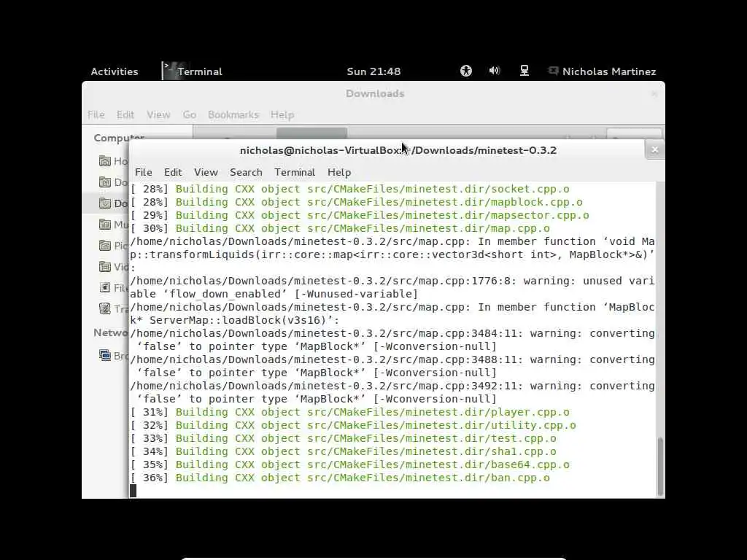The width and height of the screenshot is (747, 560).
Task: Open Terminal window File menu
Action: point(144,172)
